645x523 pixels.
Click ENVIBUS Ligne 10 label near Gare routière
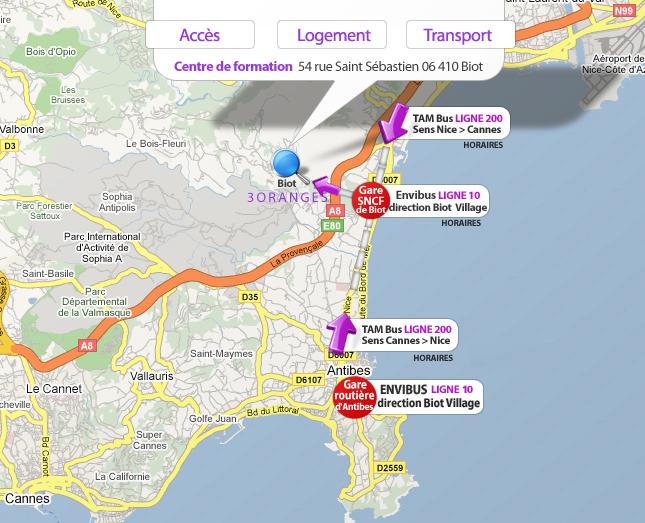tap(428, 396)
